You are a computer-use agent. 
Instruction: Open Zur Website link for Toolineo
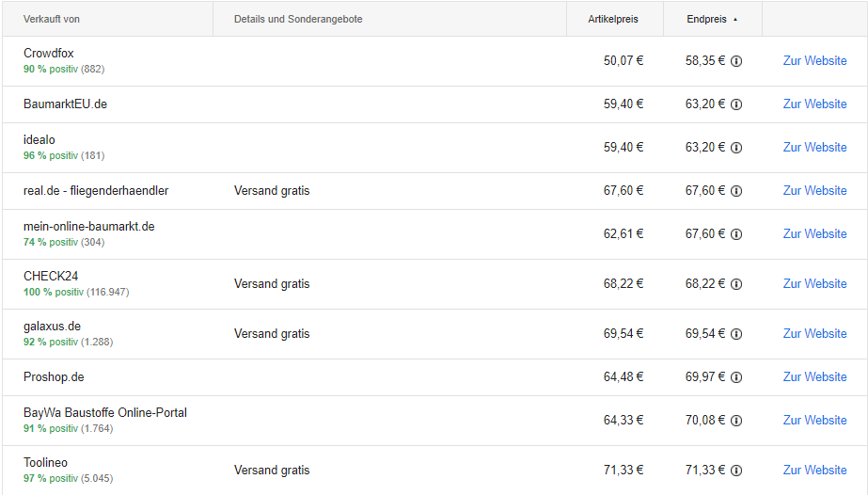(814, 470)
